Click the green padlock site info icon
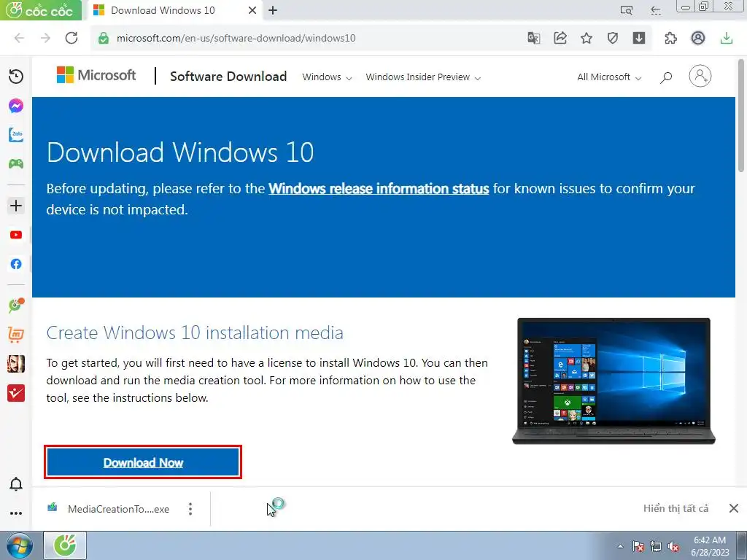 104,38
